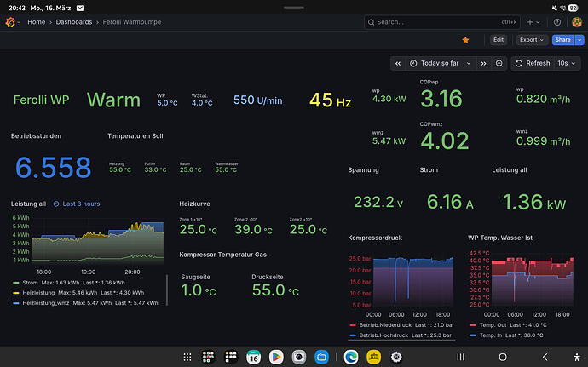Screen dimensions: 588x367
Task: Go to Home in breadcrumb
Action: [37, 22]
